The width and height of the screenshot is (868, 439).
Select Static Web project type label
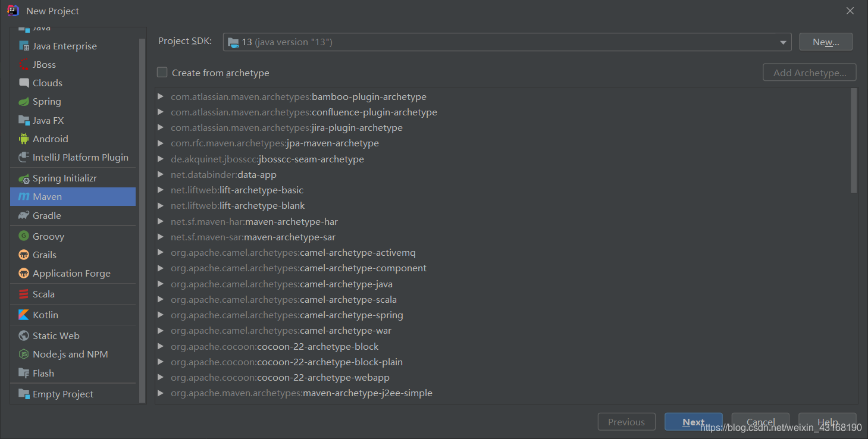(x=56, y=335)
